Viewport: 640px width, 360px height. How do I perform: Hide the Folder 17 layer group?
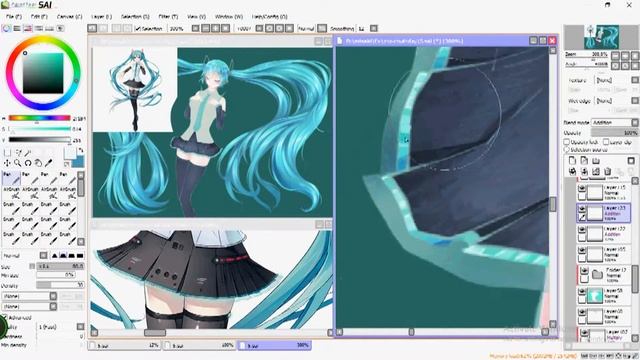coord(584,271)
